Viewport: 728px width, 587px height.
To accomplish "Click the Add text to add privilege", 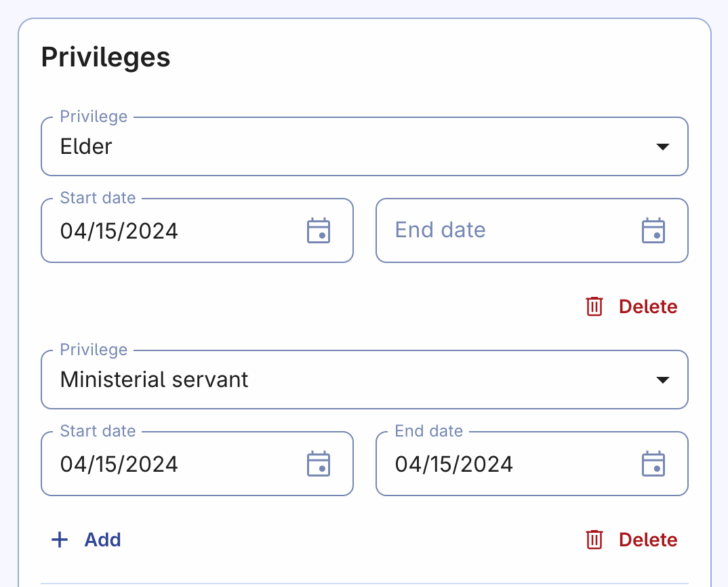I will click(102, 540).
